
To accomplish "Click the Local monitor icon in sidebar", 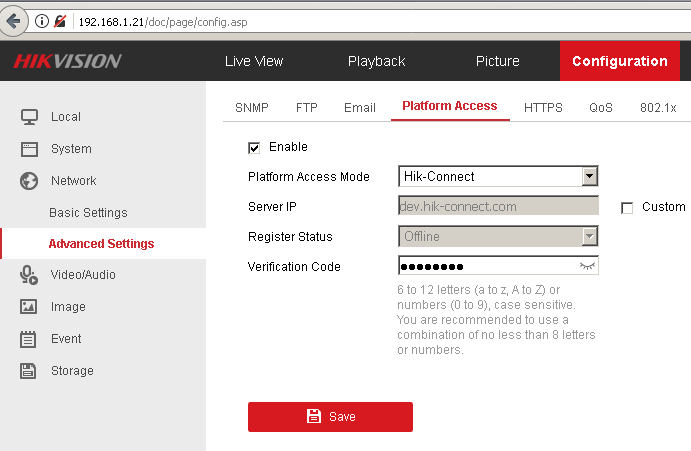I will tap(29, 117).
